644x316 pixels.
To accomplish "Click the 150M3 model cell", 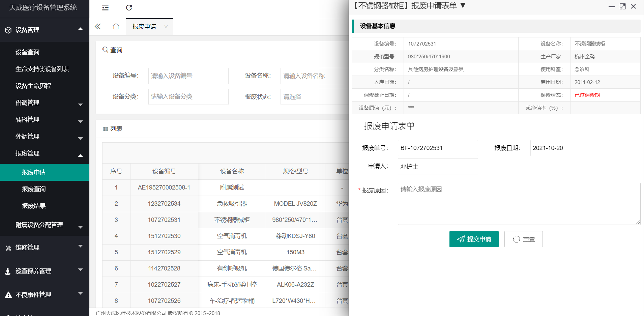I will click(x=295, y=252).
